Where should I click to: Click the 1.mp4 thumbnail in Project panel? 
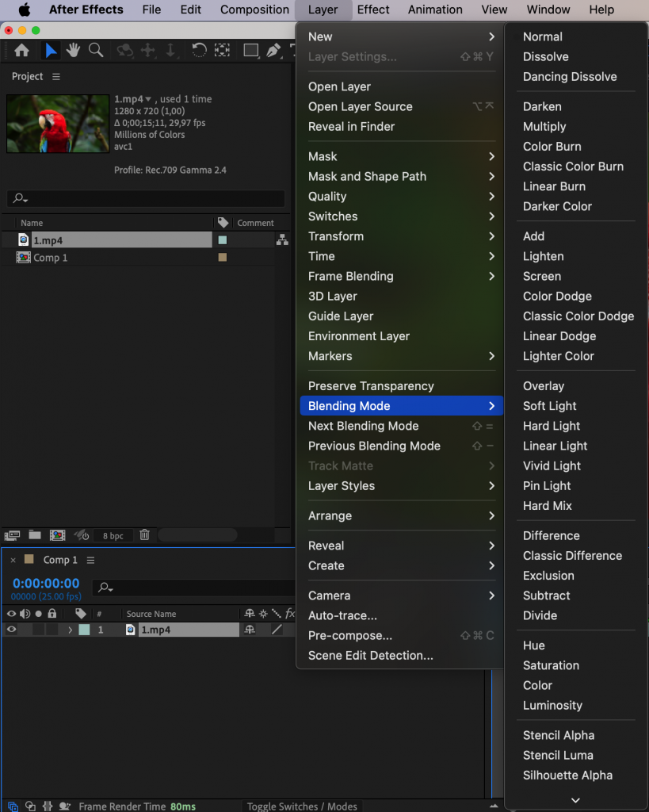point(57,123)
